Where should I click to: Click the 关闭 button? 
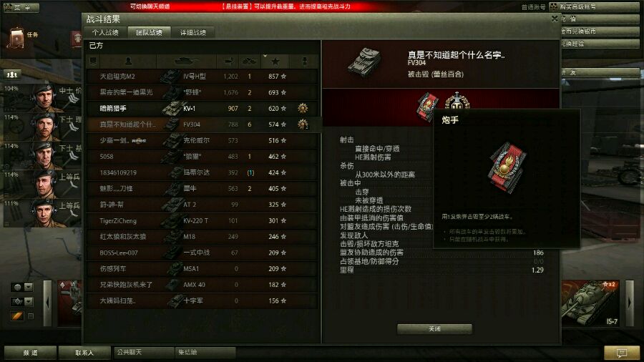pos(434,329)
